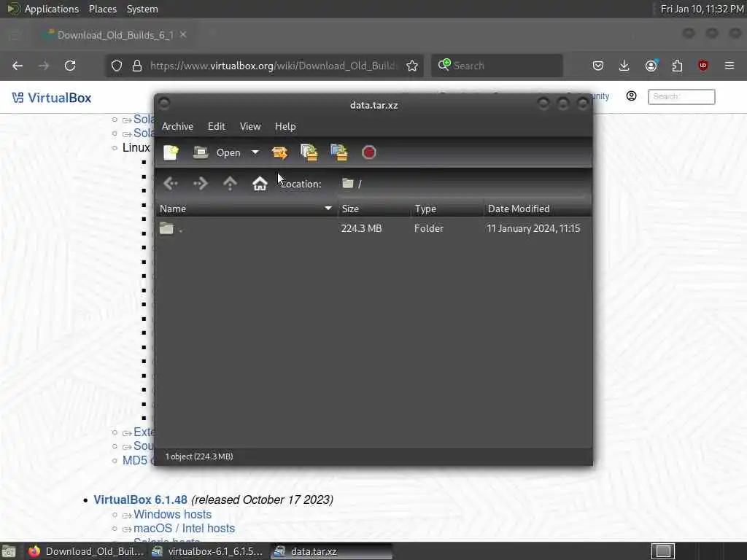The width and height of the screenshot is (747, 560).
Task: Bookmark this page with star icon
Action: click(x=412, y=66)
